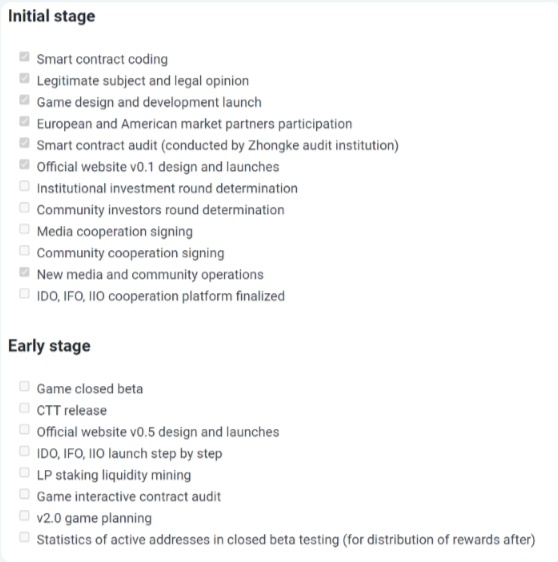Toggle the Smart contract coding checkbox
The image size is (558, 562).
coord(24,57)
